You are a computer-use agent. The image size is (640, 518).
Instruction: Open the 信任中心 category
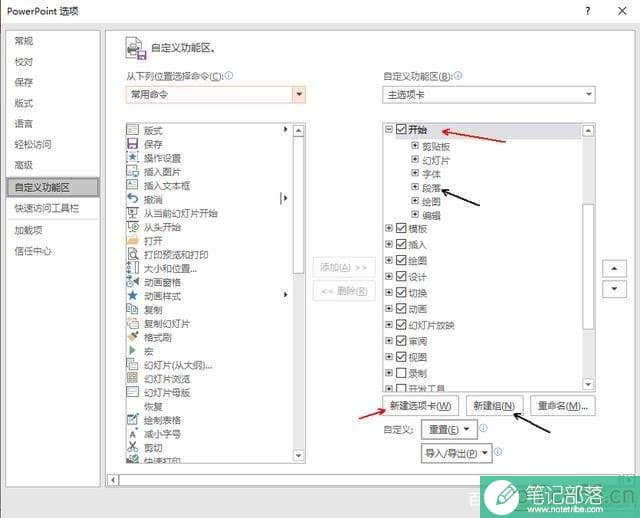(x=33, y=251)
